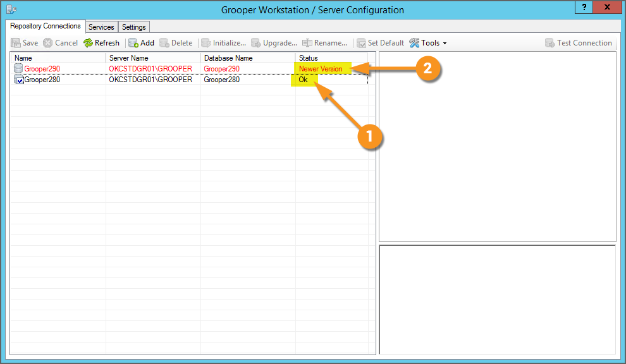Switch to the Services tab
Screen dimensions: 626x364
pyautogui.click(x=101, y=27)
